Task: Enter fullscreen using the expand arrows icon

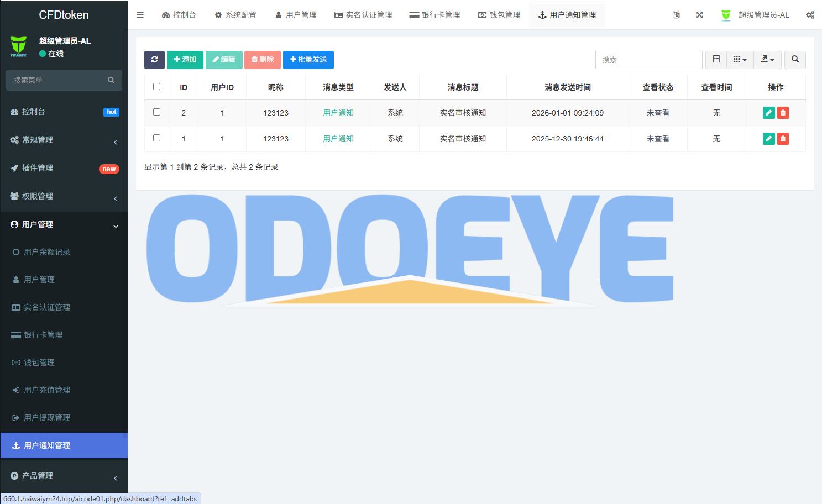Action: click(x=699, y=15)
